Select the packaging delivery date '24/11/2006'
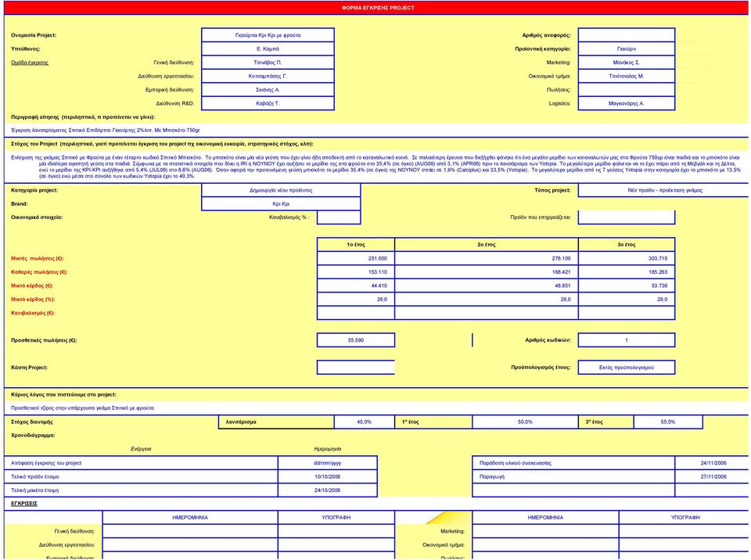 713,463
